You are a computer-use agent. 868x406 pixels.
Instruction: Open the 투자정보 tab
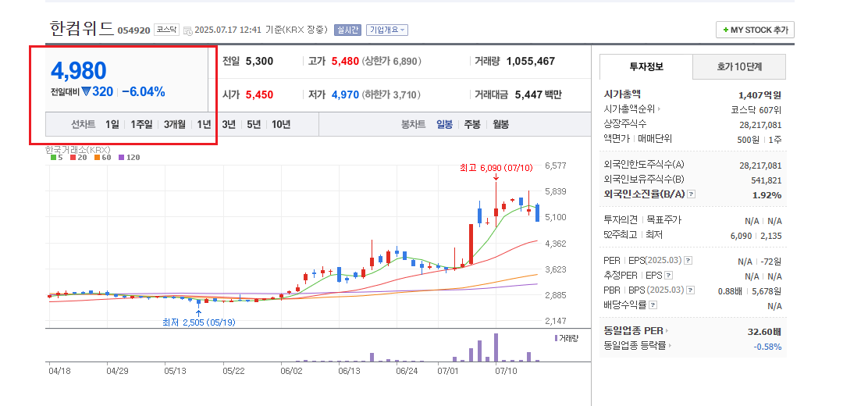coord(646,67)
